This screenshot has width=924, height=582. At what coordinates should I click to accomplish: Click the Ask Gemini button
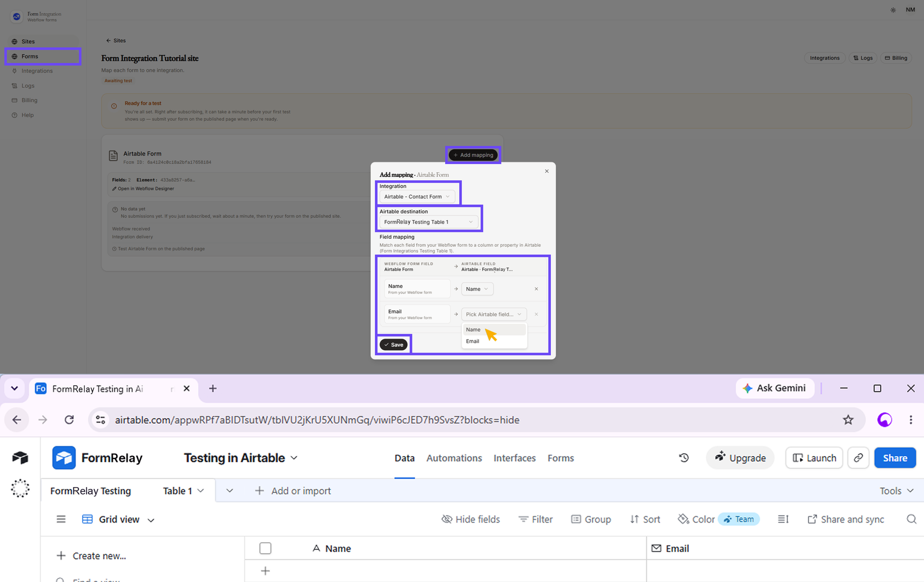coord(775,388)
